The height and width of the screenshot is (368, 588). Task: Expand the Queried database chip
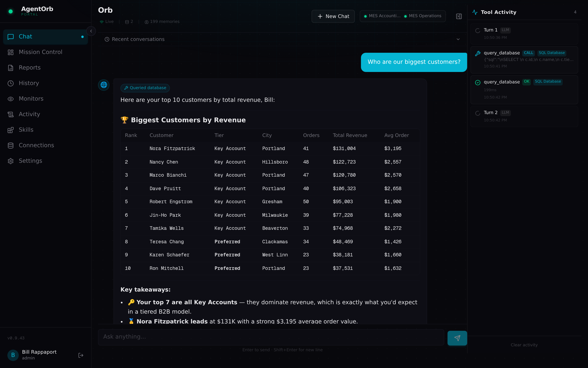click(145, 88)
